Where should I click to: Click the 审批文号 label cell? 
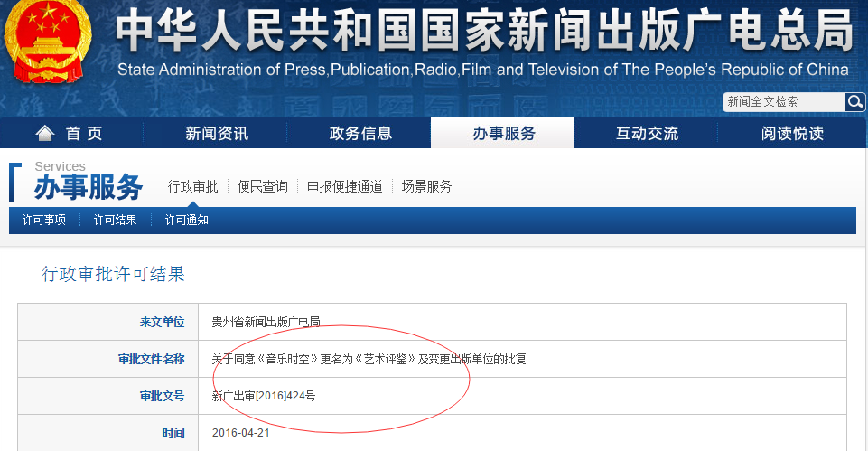click(108, 396)
